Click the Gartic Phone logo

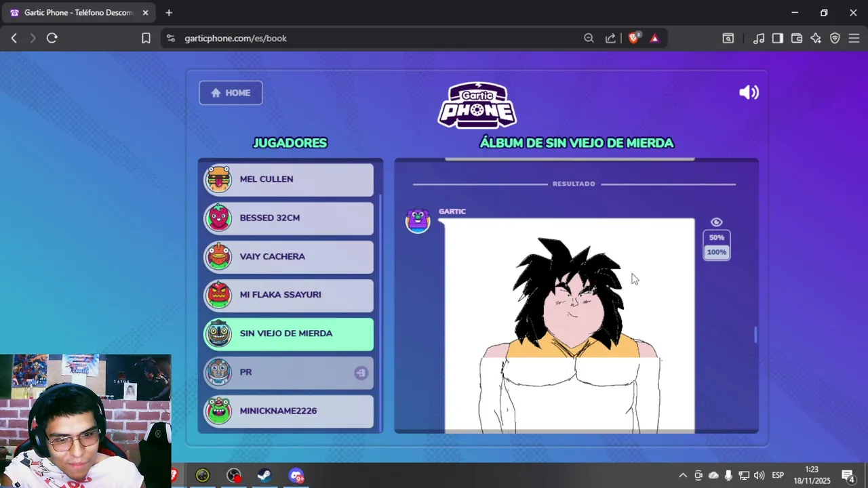point(477,106)
